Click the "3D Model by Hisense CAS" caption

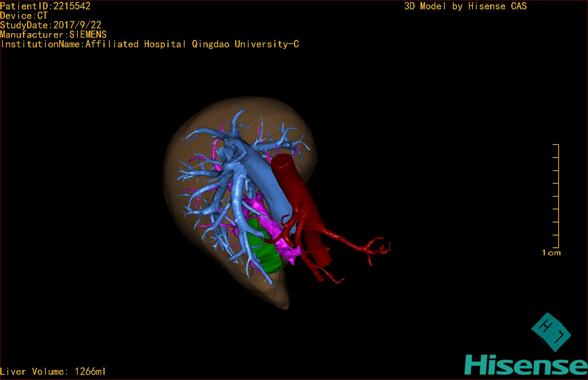click(x=466, y=6)
